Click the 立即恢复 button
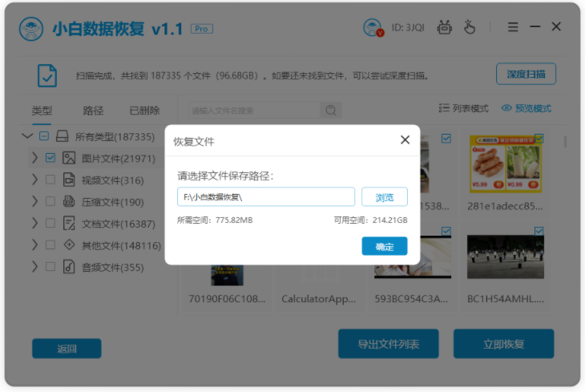Image resolution: width=585 pixels, height=392 pixels. click(x=504, y=344)
